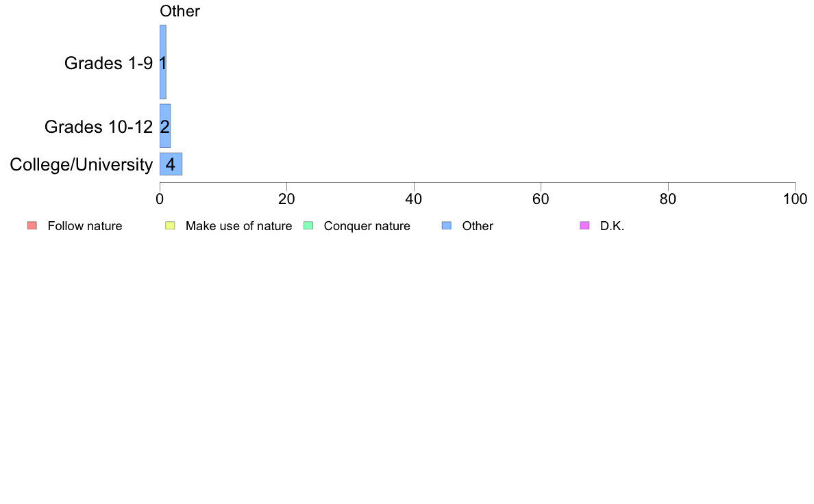Viewport: 814px width, 504px height.
Task: Select the Conquer nature legend label
Action: [x=367, y=226]
